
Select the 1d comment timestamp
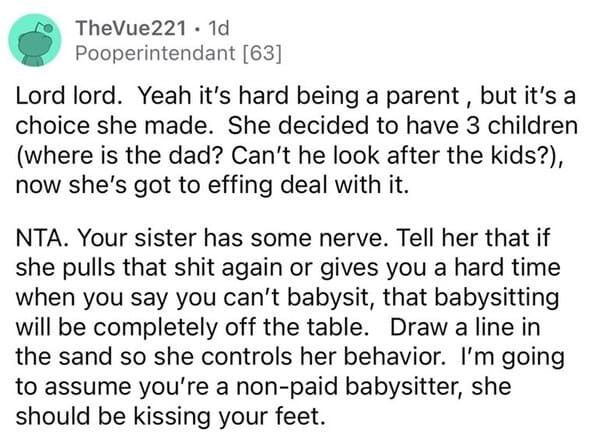coord(218,28)
